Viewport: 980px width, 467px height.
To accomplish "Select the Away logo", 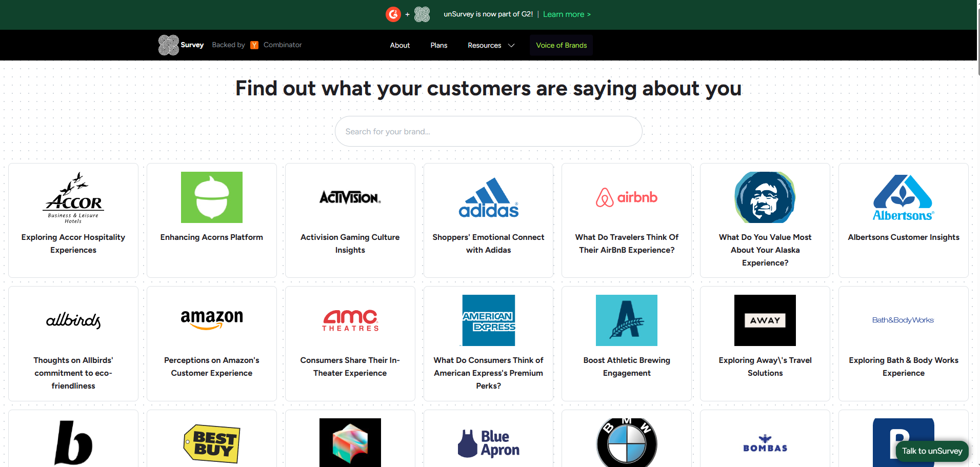I will coord(765,320).
